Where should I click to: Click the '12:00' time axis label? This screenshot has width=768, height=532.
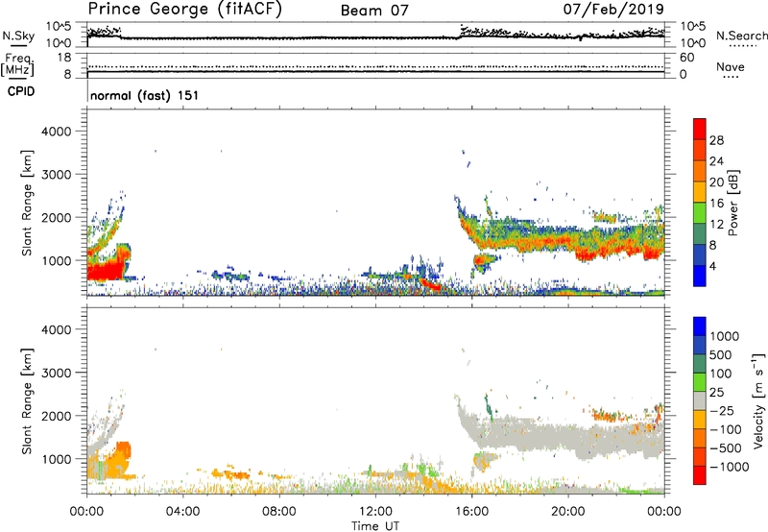click(375, 512)
